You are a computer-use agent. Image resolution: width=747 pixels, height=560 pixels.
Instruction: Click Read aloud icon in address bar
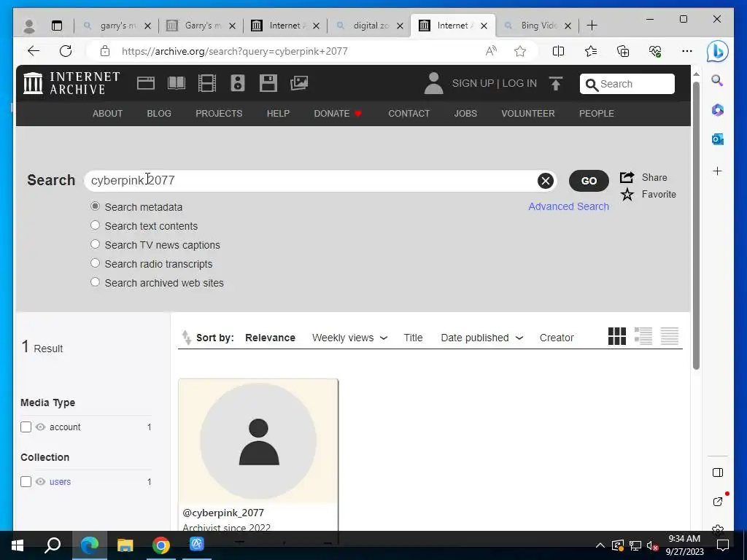click(491, 51)
